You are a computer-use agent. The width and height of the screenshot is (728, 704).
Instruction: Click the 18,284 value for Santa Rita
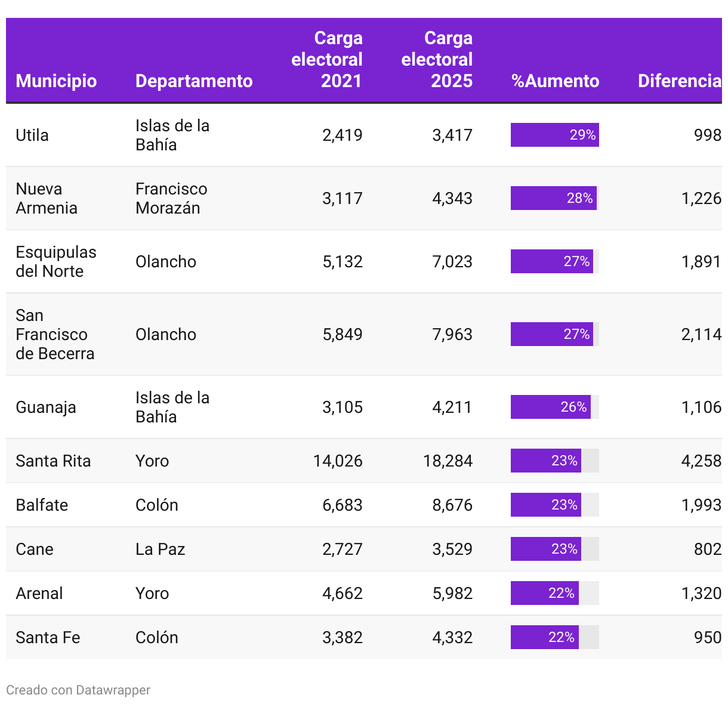tap(448, 461)
